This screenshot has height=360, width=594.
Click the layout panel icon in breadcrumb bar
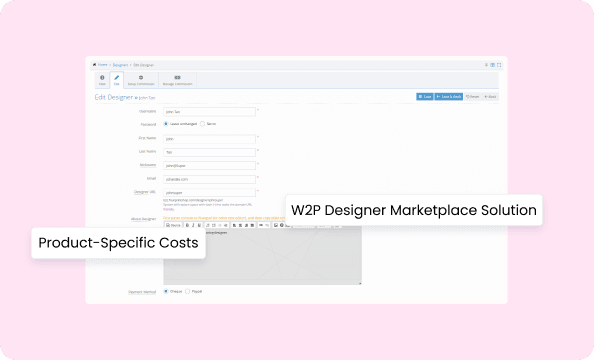click(x=492, y=65)
